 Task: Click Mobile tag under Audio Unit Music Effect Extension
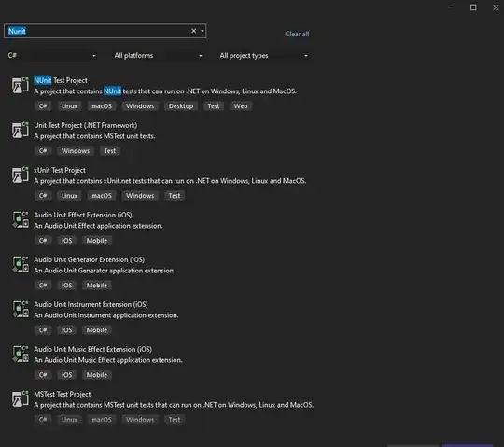tap(97, 375)
